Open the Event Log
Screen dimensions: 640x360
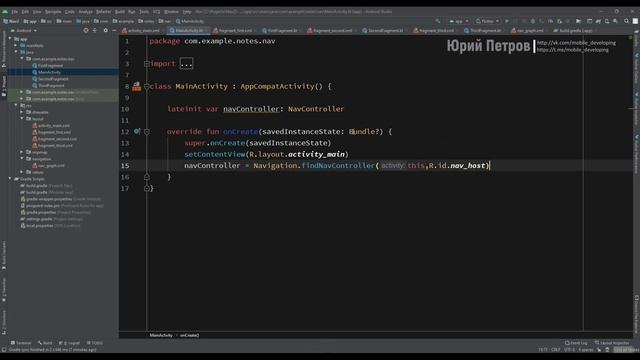(576, 343)
